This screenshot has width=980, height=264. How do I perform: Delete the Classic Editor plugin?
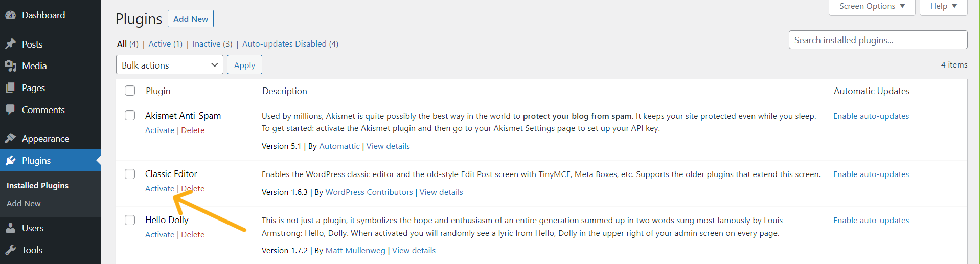pyautogui.click(x=193, y=189)
